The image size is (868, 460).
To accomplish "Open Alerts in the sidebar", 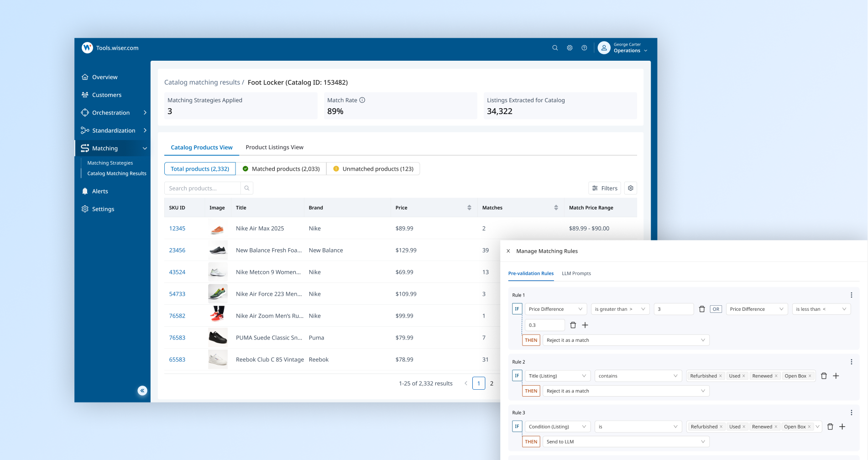I will pos(100,191).
